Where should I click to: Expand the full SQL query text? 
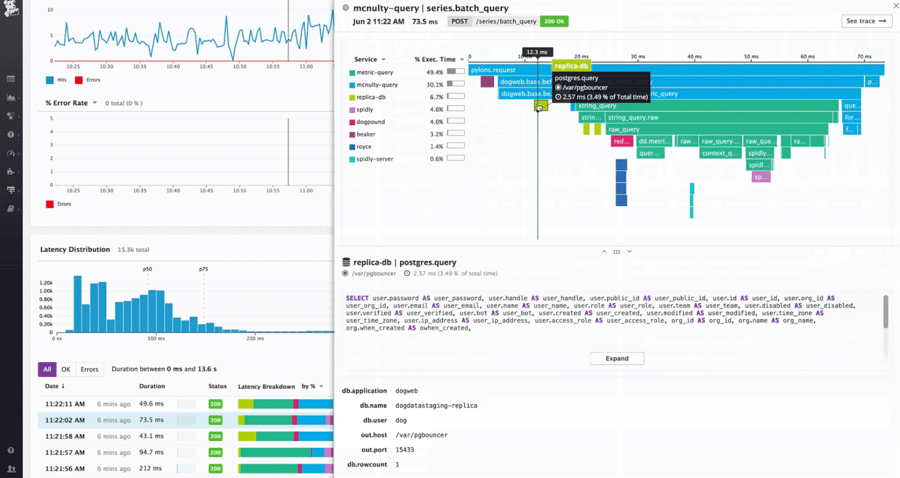pos(617,359)
